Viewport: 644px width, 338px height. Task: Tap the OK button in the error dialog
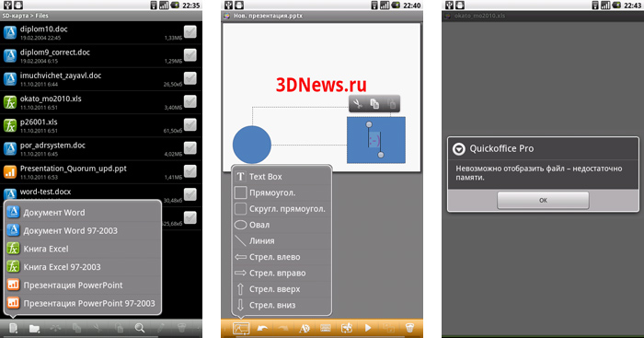click(x=543, y=200)
